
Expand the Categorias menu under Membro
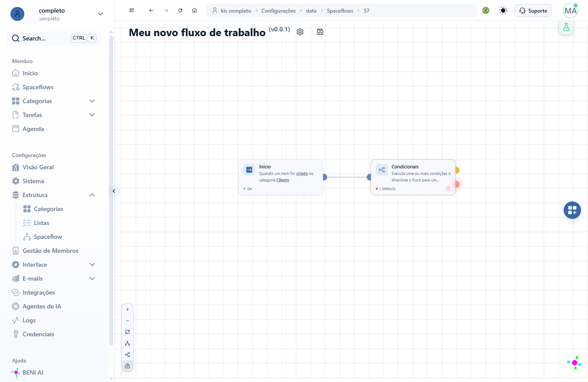pyautogui.click(x=92, y=101)
